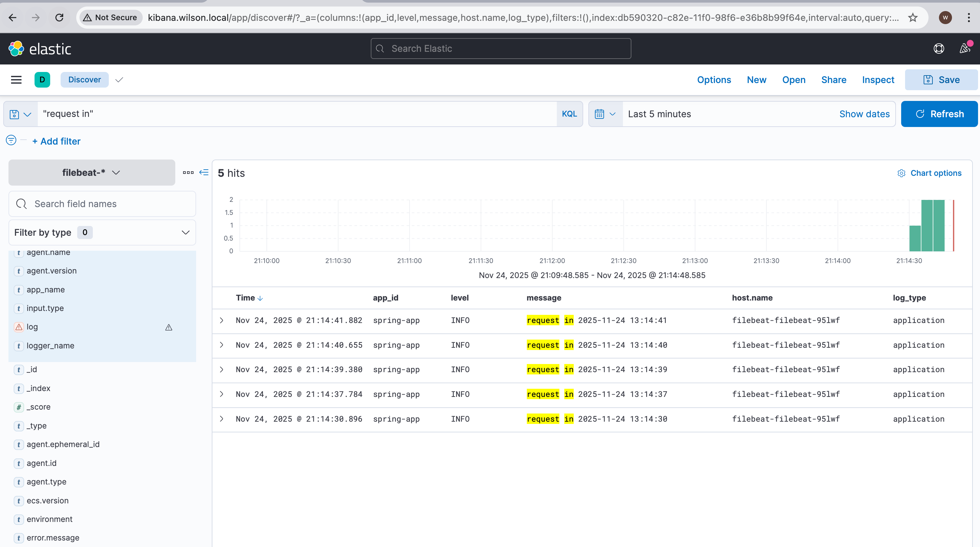Viewport: 980px width, 547px height.
Task: Toggle the KQL query language switch
Action: click(x=569, y=114)
